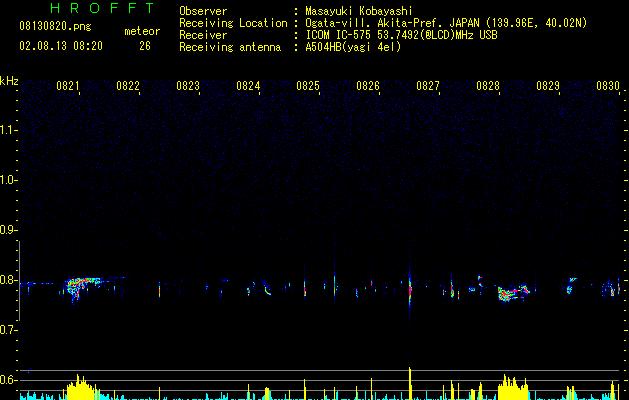Click the kHz axis unit label

click(x=9, y=81)
